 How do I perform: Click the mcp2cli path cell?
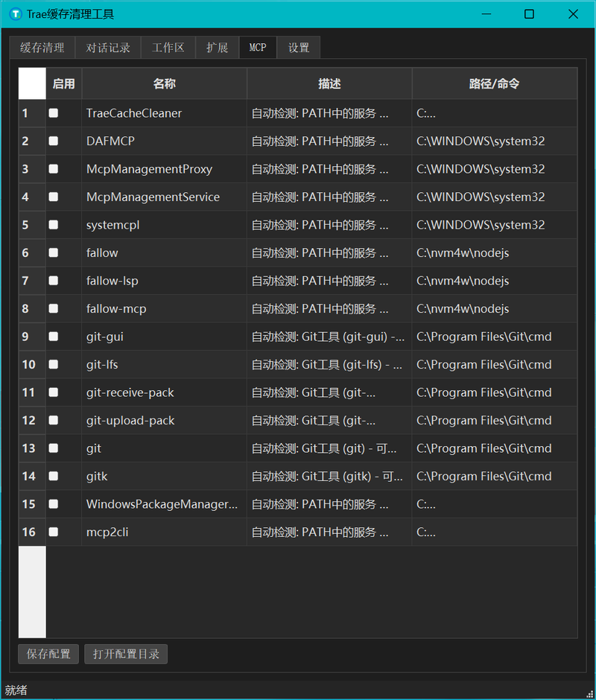[495, 532]
